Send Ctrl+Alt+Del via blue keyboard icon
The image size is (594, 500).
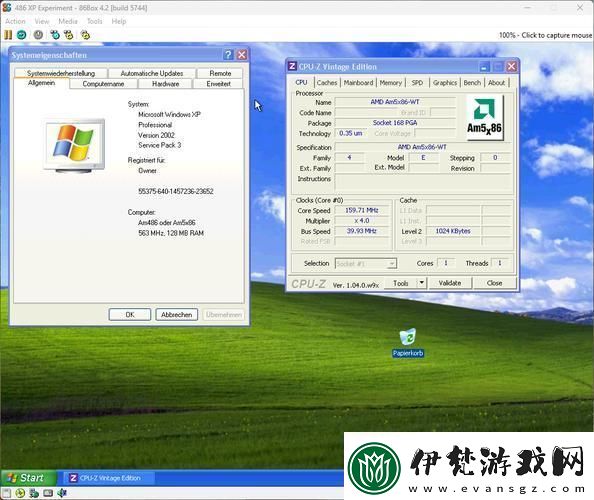(55, 35)
